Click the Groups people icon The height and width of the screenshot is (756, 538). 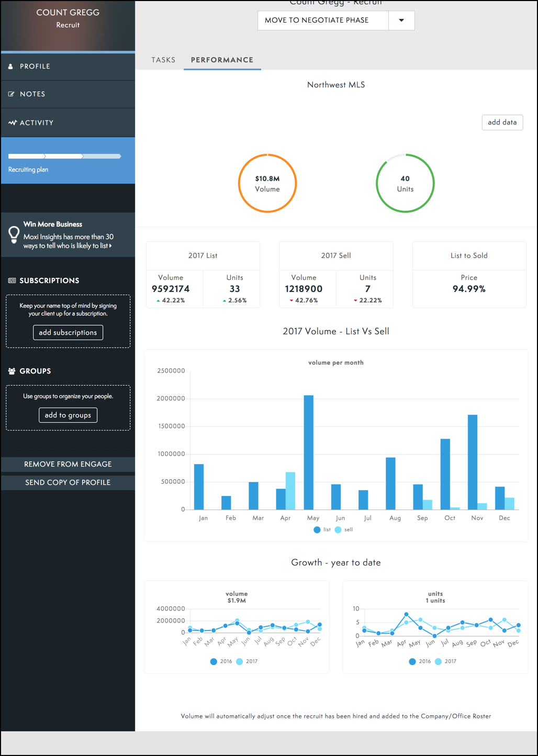(x=12, y=371)
